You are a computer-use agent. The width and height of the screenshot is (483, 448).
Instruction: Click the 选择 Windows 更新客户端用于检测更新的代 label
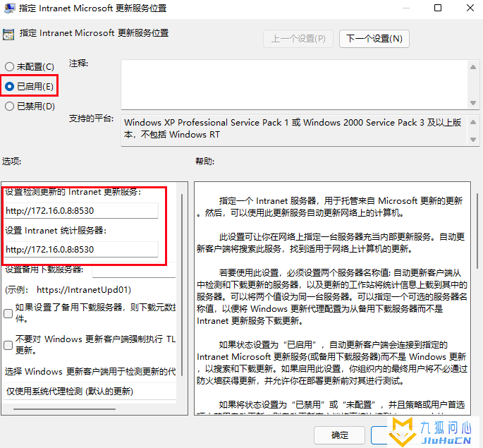[x=90, y=372]
